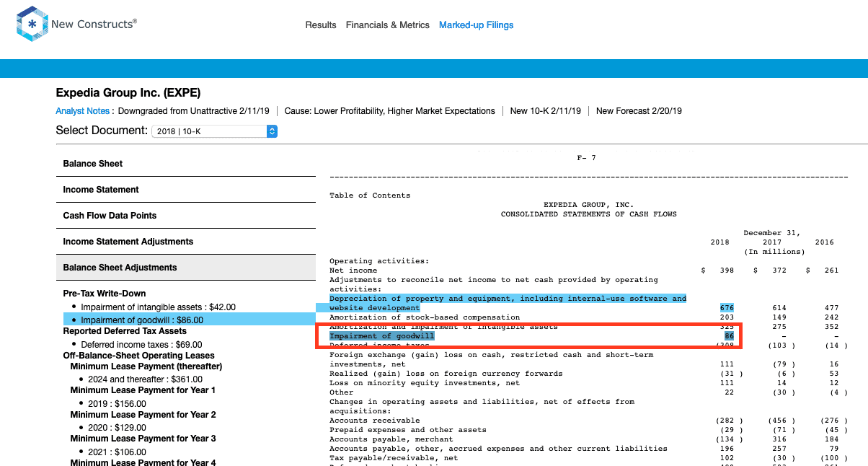Select the Balance Sheet section
Image resolution: width=868 pixels, height=466 pixels.
pyautogui.click(x=186, y=164)
